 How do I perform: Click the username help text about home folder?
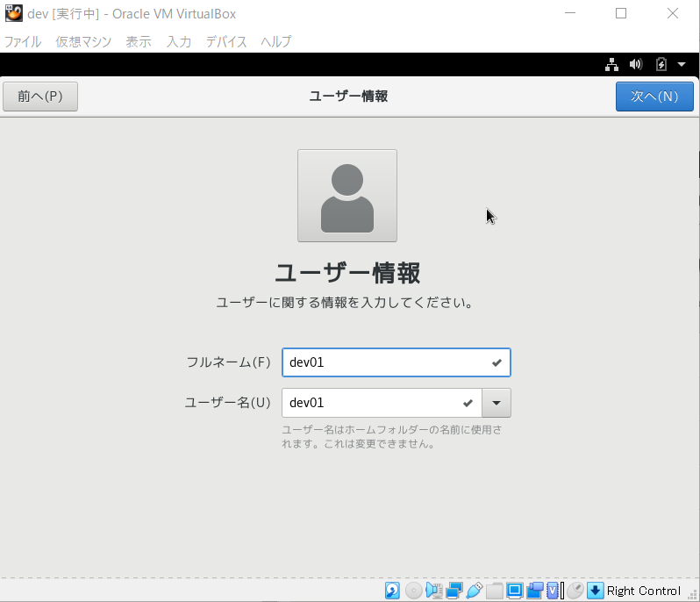(391, 437)
